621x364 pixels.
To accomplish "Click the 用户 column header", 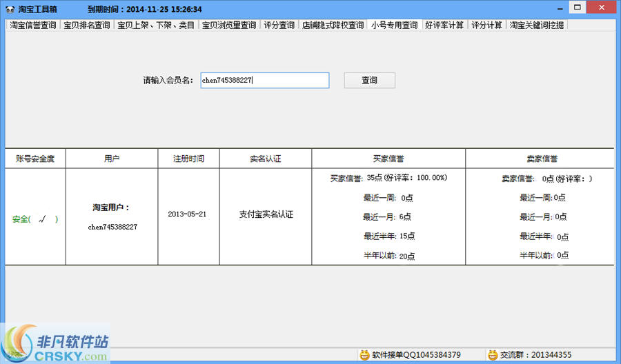I will 112,159.
